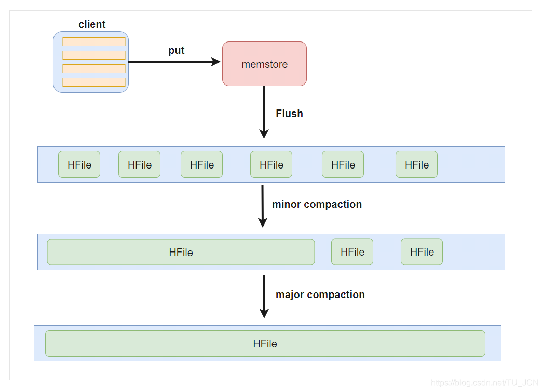The image size is (543, 392).
Task: Click the large merged HFile in the middle row
Action: click(x=181, y=252)
